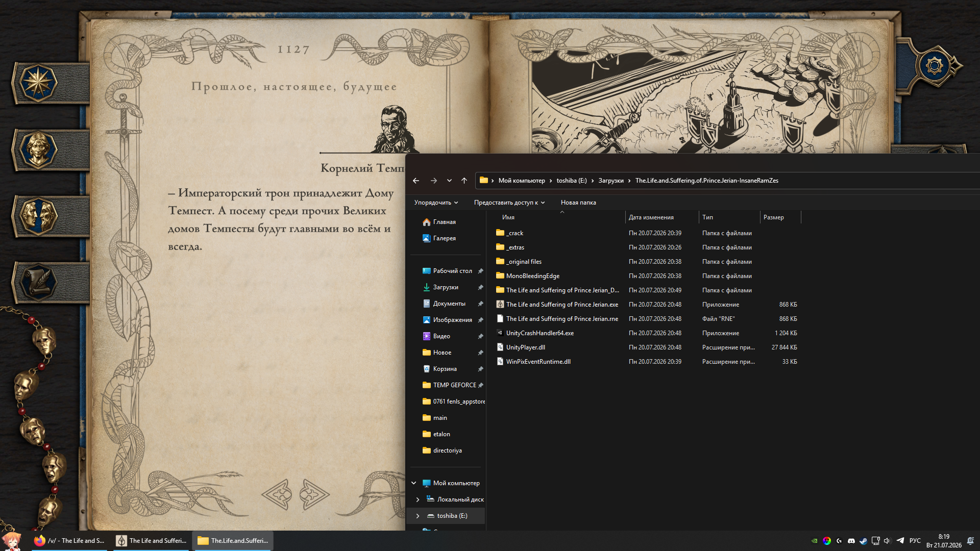Select The Life and Suffering of Prince Jerian.exe
Screen dimensions: 980x551
pos(562,305)
